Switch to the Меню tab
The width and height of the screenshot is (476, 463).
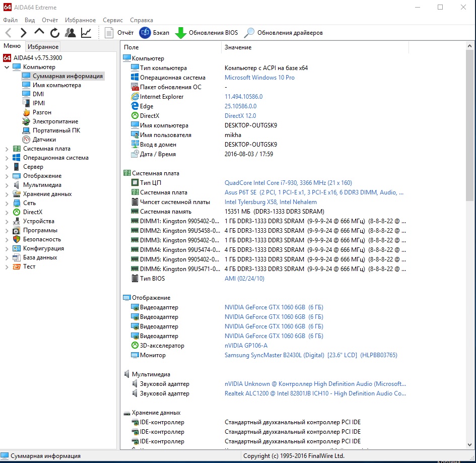pos(12,46)
